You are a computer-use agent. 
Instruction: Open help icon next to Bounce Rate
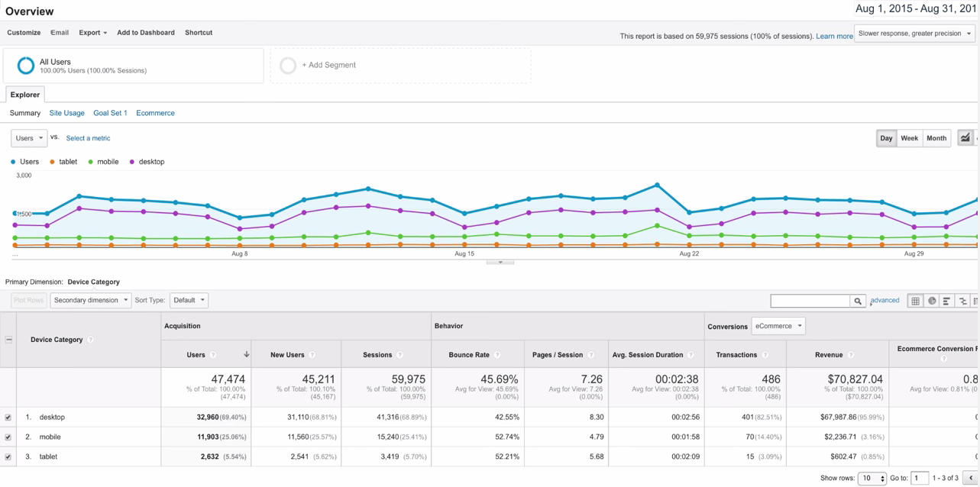[x=497, y=355]
